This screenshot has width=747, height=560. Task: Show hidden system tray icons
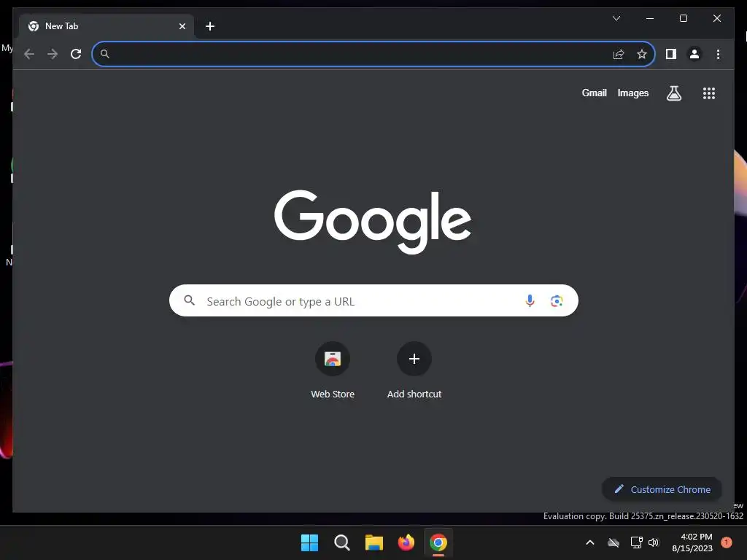point(589,542)
